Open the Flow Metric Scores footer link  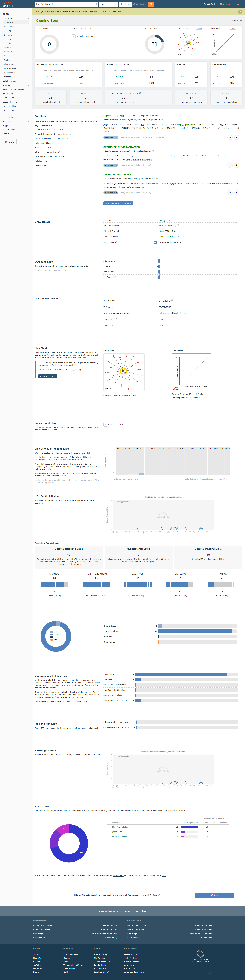(x=72, y=954)
